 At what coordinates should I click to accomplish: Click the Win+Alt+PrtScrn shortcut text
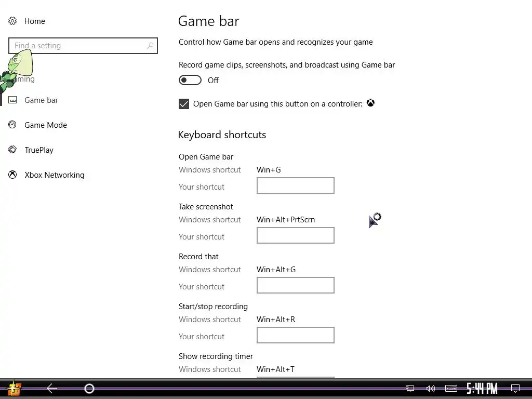(x=286, y=220)
